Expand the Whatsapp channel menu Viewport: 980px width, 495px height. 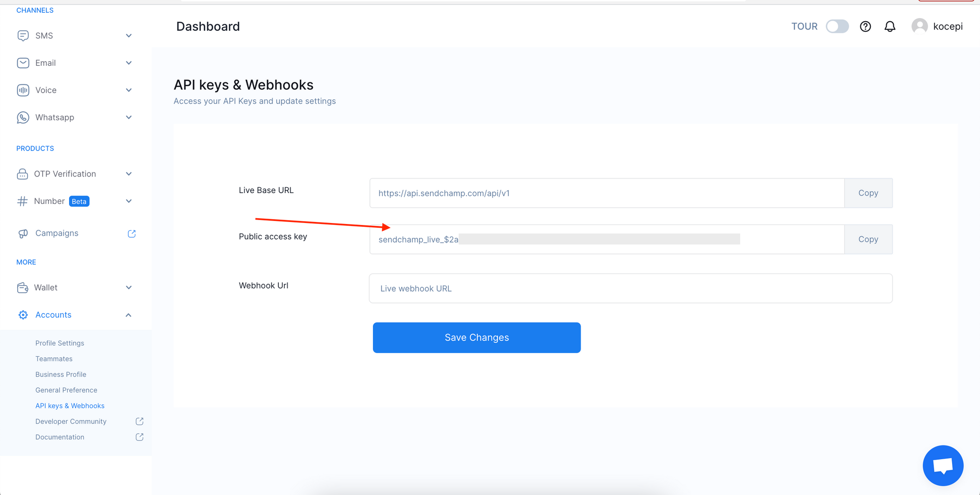point(128,118)
